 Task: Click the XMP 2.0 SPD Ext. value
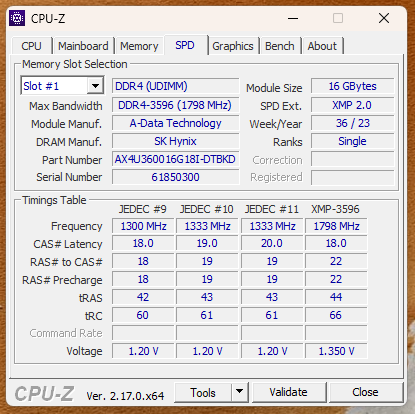point(353,105)
